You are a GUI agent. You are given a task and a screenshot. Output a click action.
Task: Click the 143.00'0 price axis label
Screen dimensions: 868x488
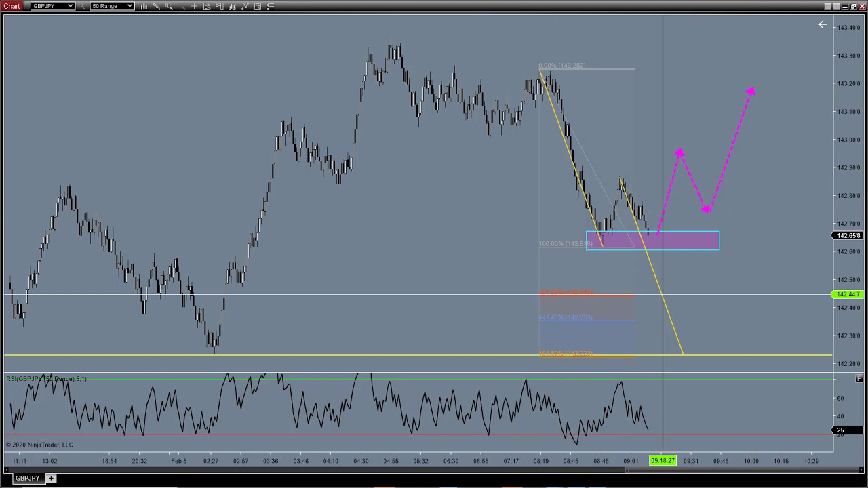(848, 140)
